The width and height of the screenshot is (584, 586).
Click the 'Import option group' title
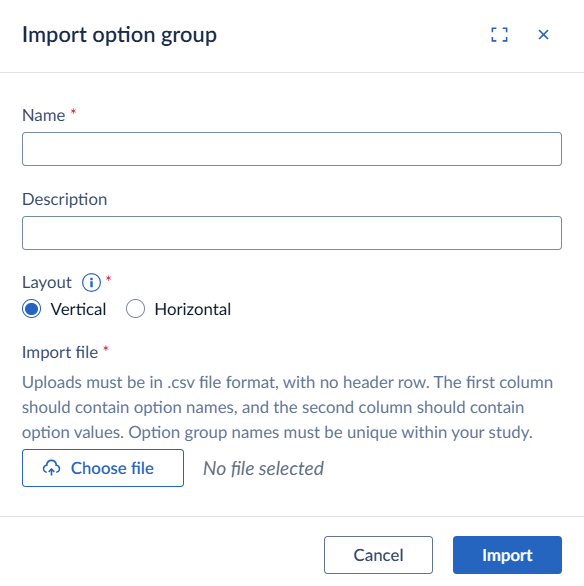119,35
